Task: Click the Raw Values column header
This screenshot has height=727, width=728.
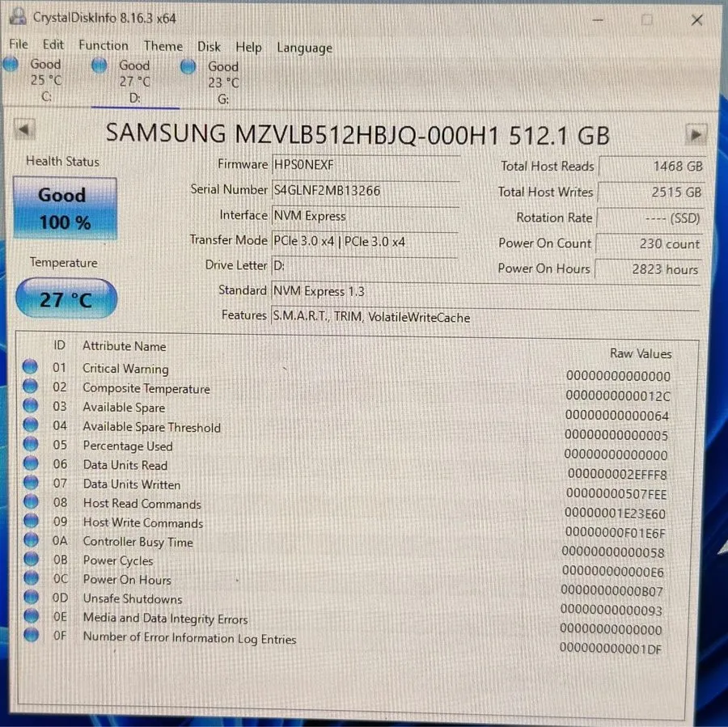Action: 641,353
